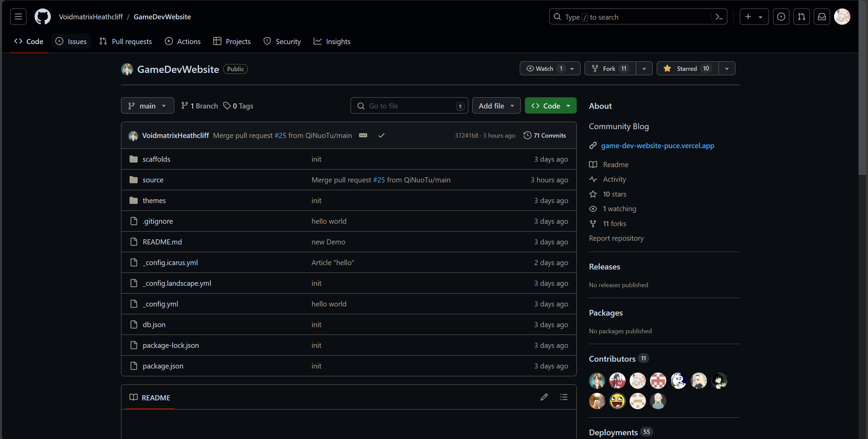Screen dimensions: 868x439
Task: Click the first contributor avatar
Action: (x=597, y=381)
